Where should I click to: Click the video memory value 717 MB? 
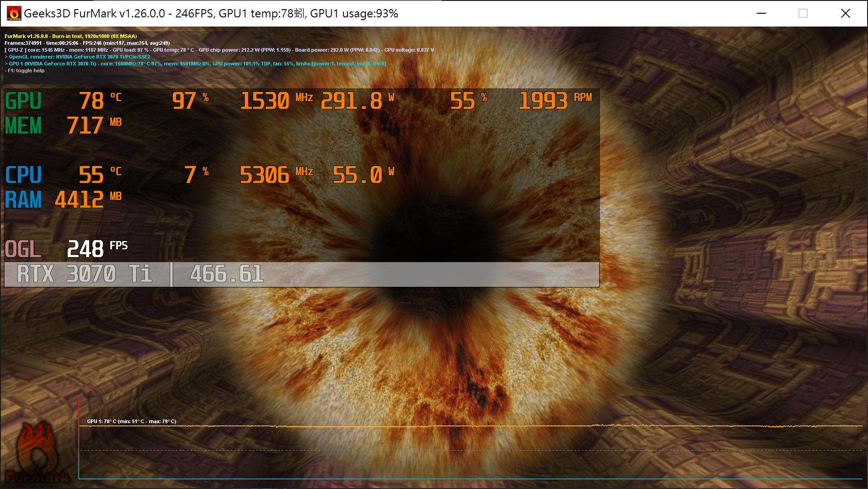(x=94, y=125)
